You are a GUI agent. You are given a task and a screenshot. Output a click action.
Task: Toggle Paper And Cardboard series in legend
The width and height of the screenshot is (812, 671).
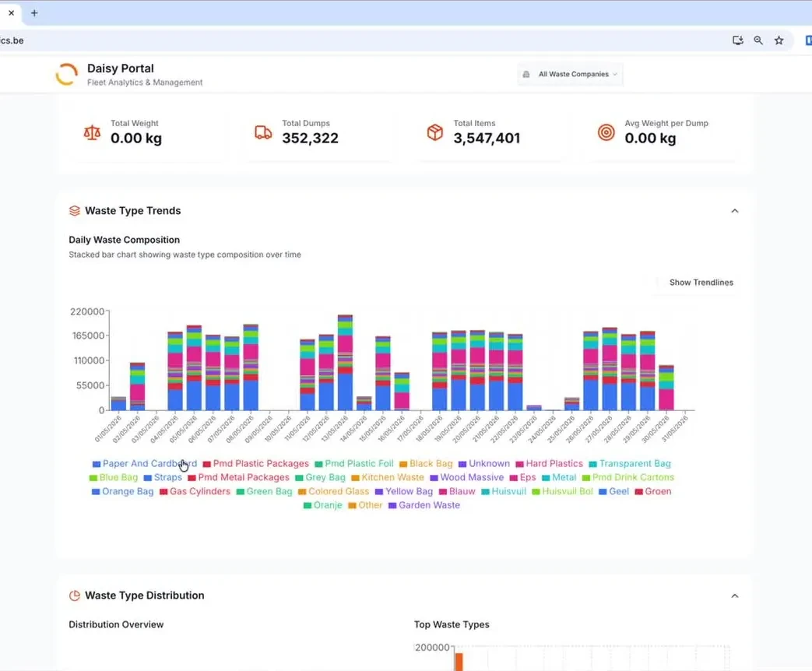click(x=145, y=463)
